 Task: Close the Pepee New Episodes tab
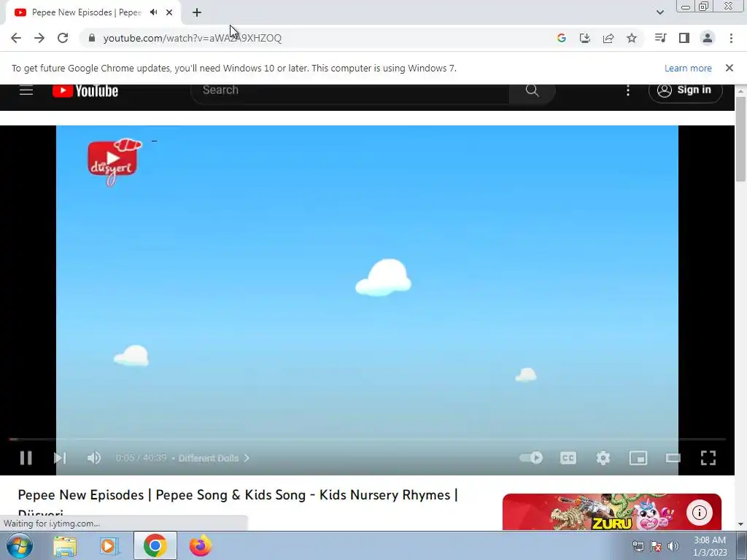(169, 12)
